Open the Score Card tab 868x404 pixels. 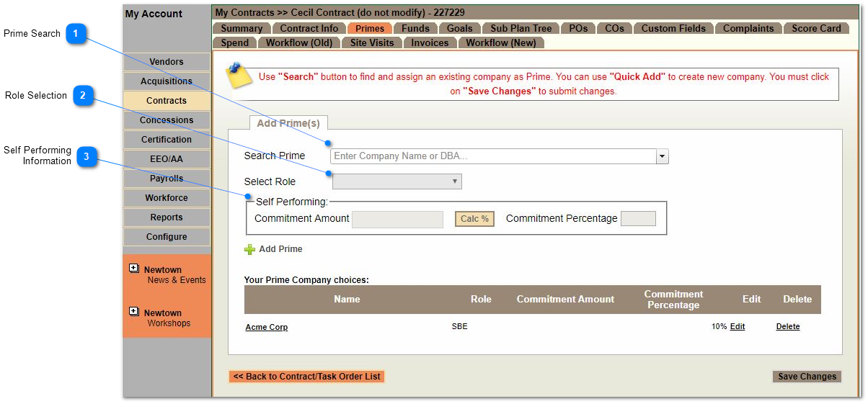click(816, 29)
